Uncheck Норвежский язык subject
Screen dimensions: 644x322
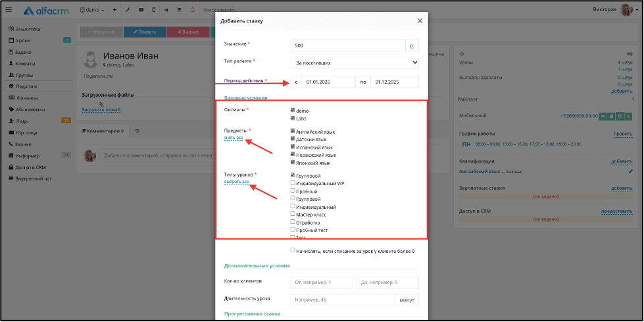tap(293, 155)
